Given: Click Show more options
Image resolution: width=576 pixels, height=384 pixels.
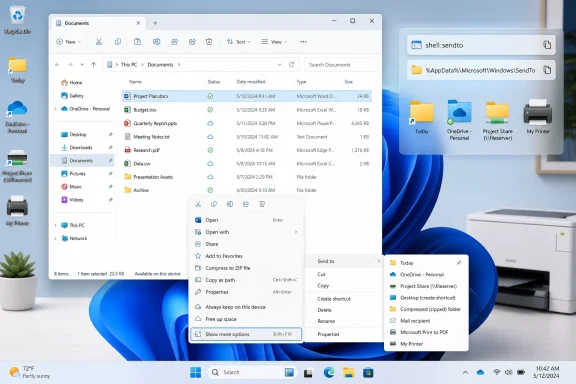Looking at the screenshot, I should coord(246,334).
